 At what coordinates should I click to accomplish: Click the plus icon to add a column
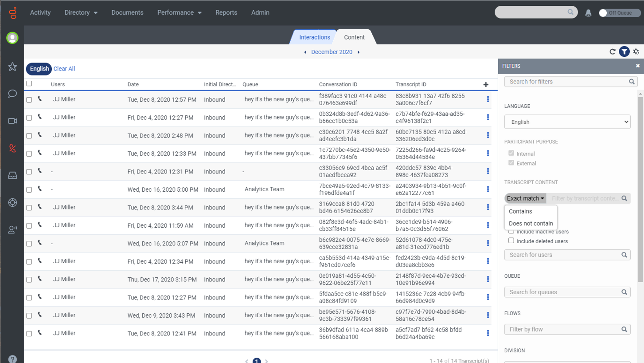(486, 84)
